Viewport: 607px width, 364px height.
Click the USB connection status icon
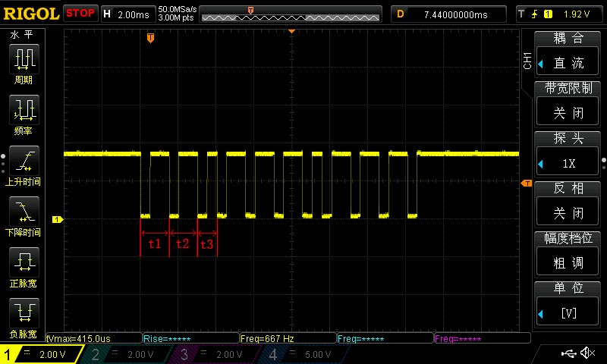point(568,353)
